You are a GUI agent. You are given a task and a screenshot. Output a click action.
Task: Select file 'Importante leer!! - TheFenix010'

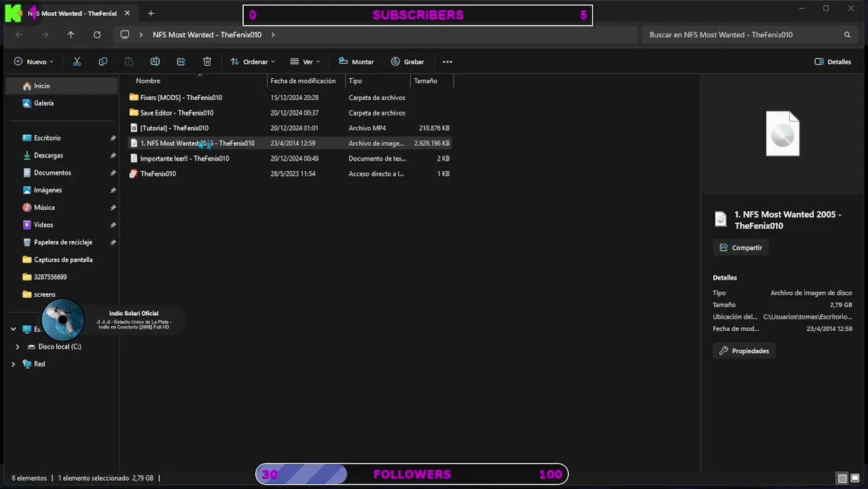pyautogui.click(x=184, y=158)
